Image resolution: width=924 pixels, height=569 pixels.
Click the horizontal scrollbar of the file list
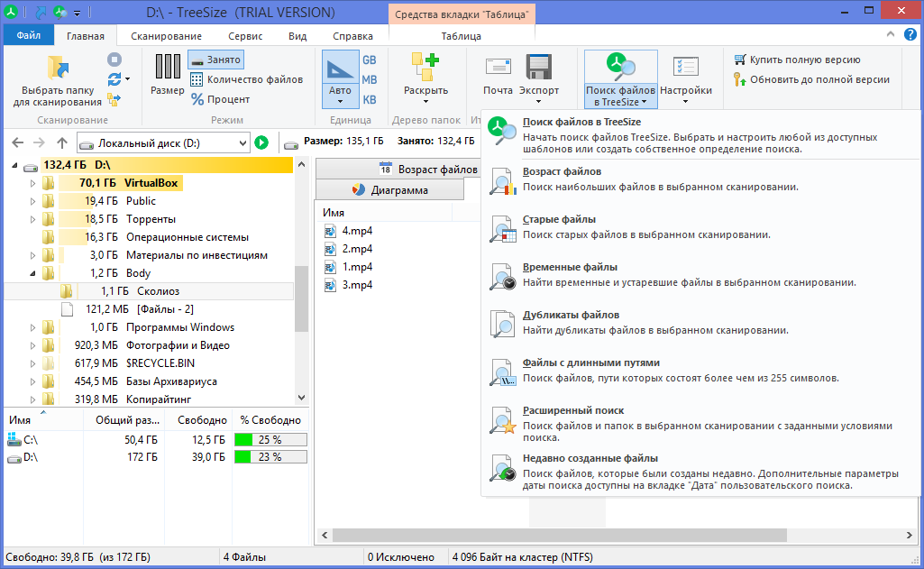coord(559,535)
